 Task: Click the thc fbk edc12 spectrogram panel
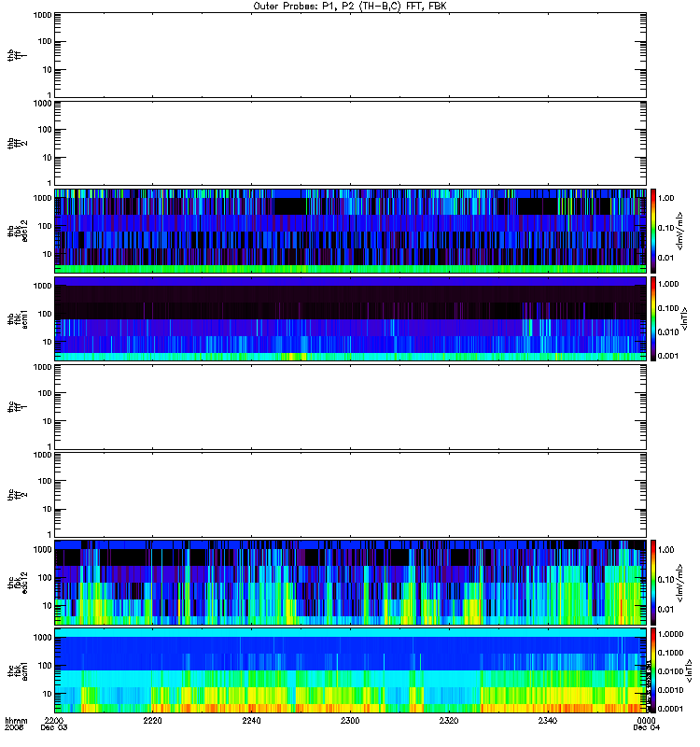350,582
